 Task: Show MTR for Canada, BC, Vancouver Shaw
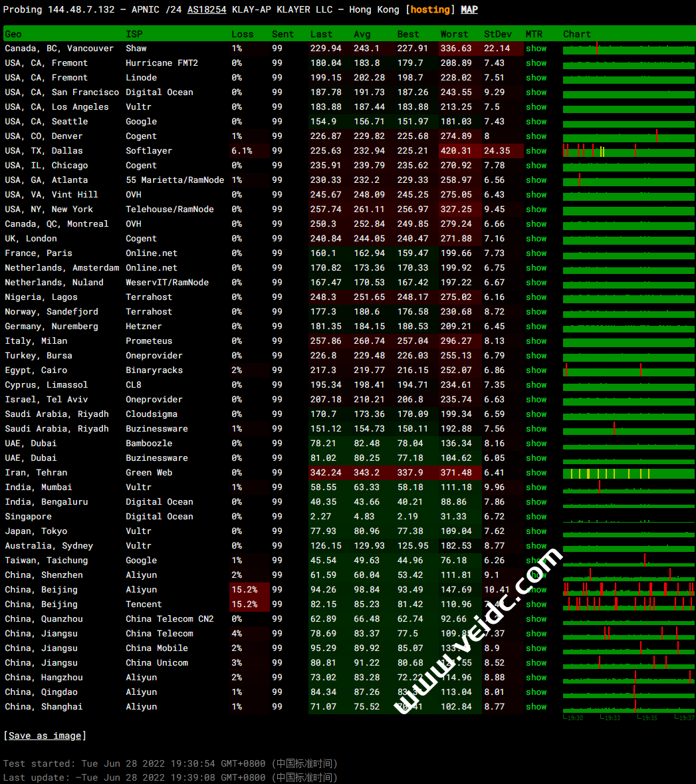536,49
